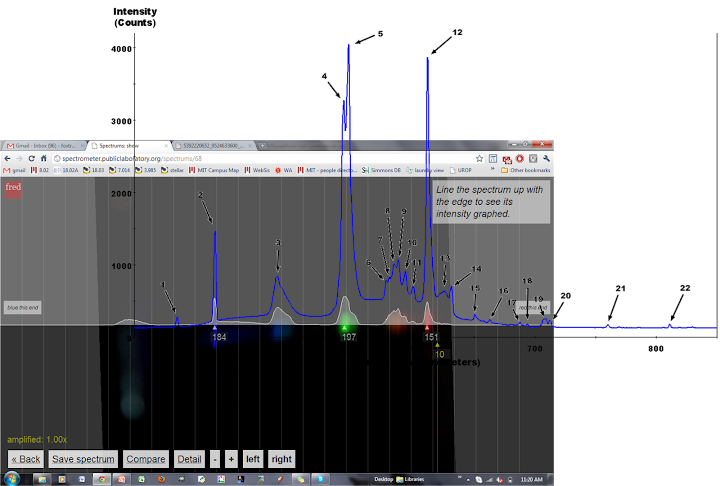The width and height of the screenshot is (720, 486).
Task: Open the gmail bookmark
Action: click(x=14, y=170)
